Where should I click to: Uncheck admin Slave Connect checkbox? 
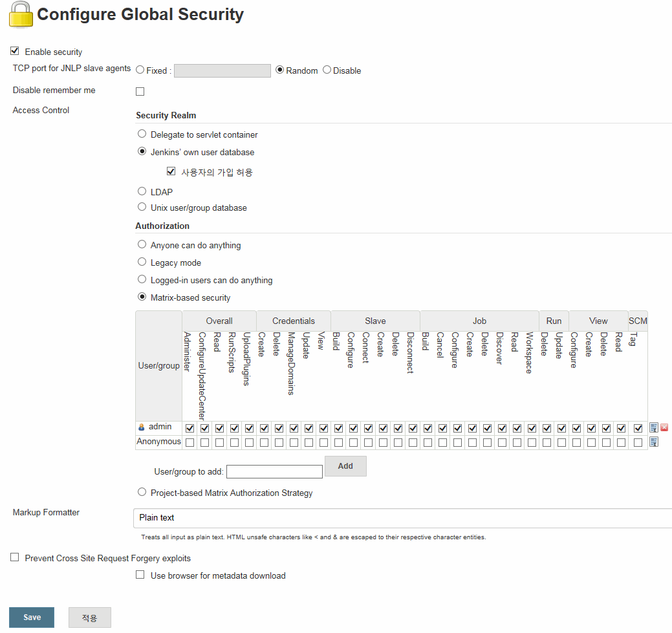pos(368,428)
